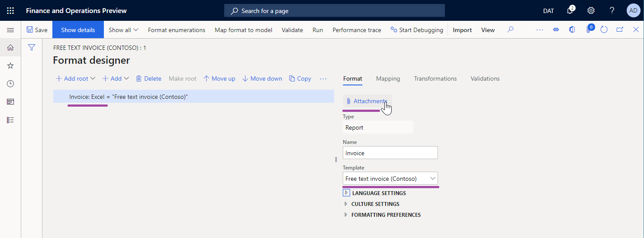Click Move up
The width and height of the screenshot is (644, 238).
point(219,78)
